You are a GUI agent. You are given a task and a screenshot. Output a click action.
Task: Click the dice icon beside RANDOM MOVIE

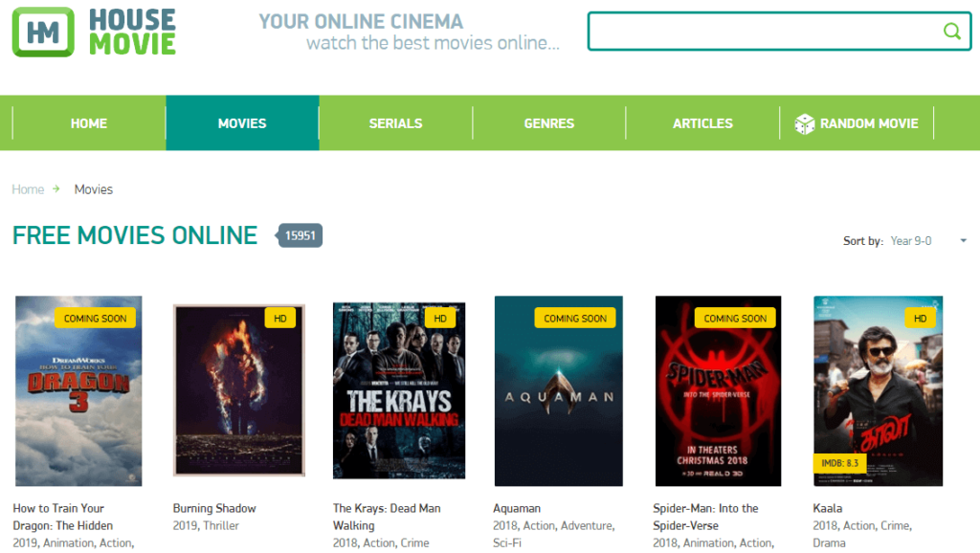tap(802, 122)
